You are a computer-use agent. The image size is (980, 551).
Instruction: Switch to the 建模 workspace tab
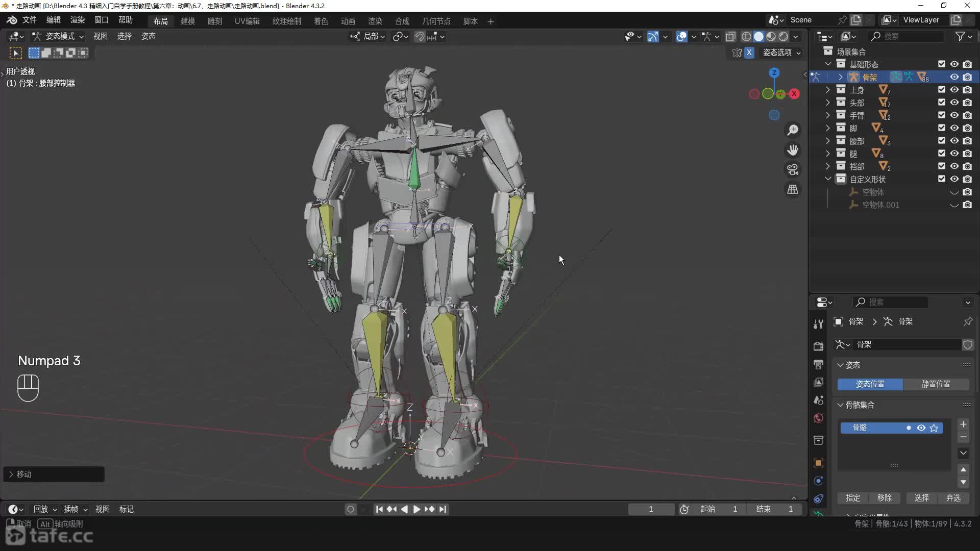[188, 21]
